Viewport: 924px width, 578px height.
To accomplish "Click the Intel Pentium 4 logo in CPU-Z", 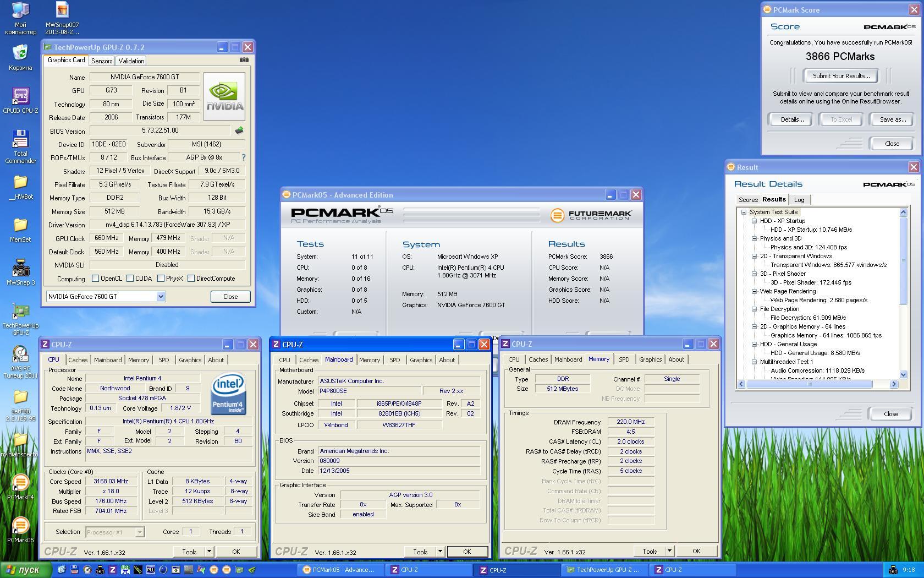I will [x=228, y=395].
